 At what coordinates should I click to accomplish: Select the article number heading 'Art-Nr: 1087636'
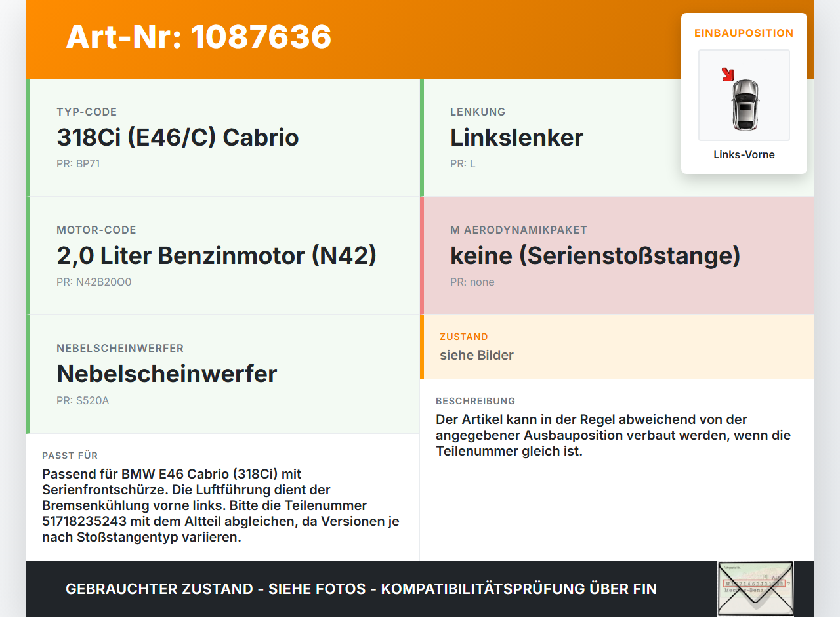[199, 37]
